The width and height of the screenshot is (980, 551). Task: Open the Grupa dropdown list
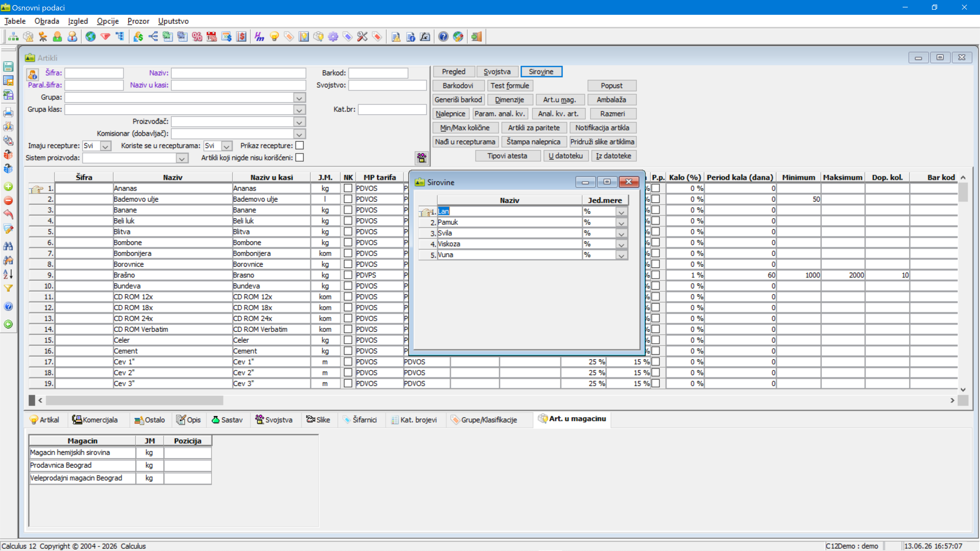[299, 98]
